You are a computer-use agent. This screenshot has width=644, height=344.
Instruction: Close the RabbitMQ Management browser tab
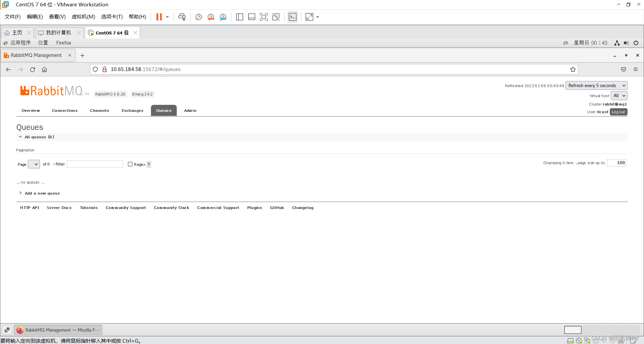tap(70, 55)
